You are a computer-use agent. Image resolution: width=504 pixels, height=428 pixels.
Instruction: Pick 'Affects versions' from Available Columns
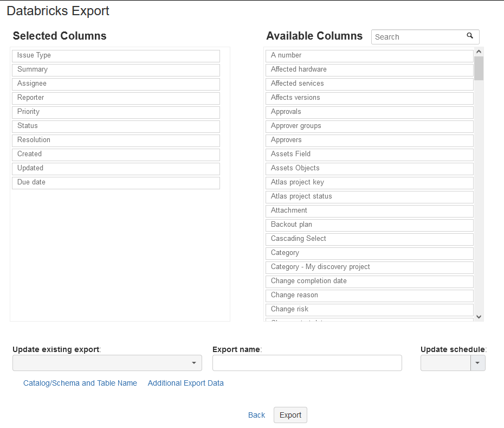coord(370,99)
